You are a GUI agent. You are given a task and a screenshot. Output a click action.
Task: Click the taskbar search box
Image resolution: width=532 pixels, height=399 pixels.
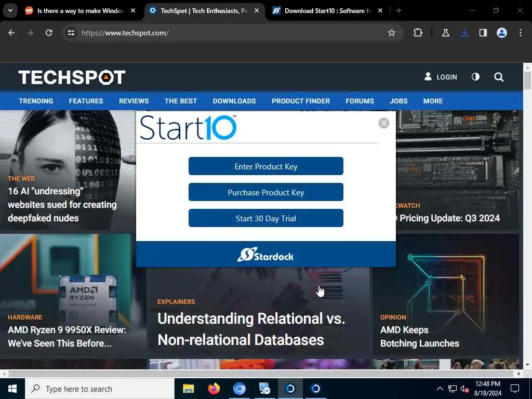[x=99, y=389]
